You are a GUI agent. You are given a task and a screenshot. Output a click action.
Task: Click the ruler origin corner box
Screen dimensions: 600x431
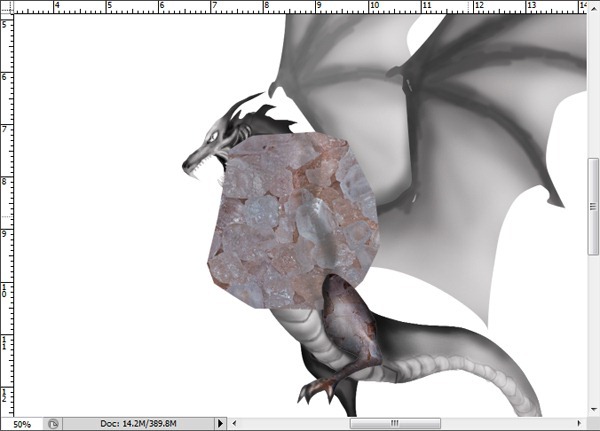[x=7, y=7]
